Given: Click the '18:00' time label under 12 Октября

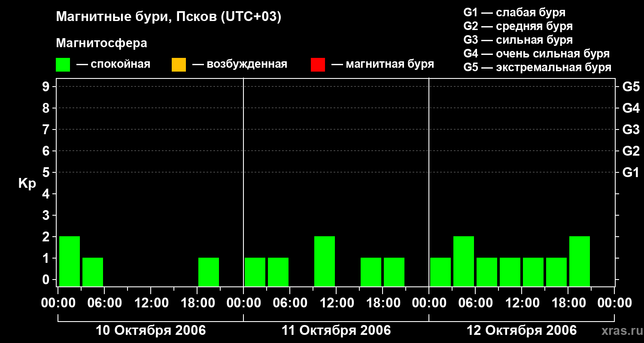Looking at the screenshot, I should (568, 303).
